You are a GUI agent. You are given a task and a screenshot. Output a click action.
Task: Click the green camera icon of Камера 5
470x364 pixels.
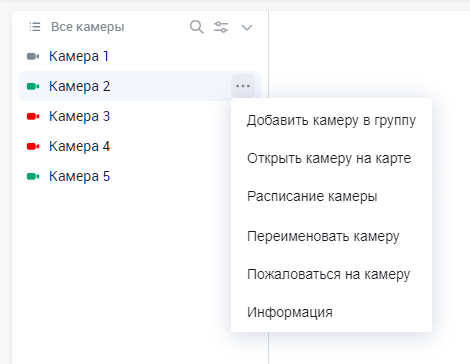coord(33,176)
